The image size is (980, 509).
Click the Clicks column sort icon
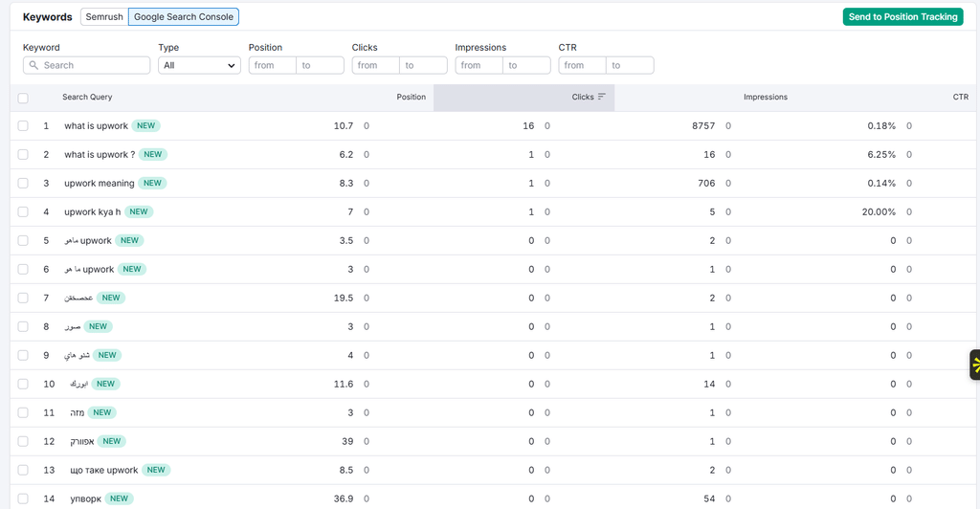[x=602, y=97]
